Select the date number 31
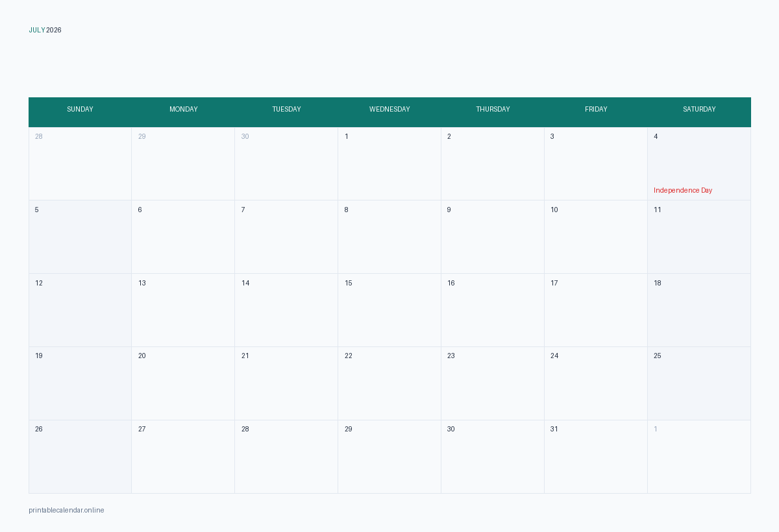The height and width of the screenshot is (532, 779). tap(554, 429)
